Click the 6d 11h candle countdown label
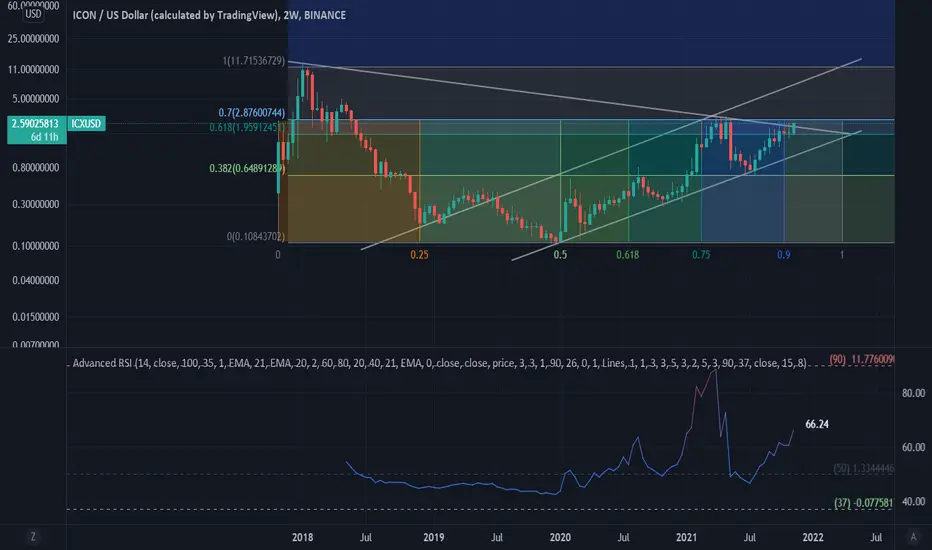 (x=45, y=137)
